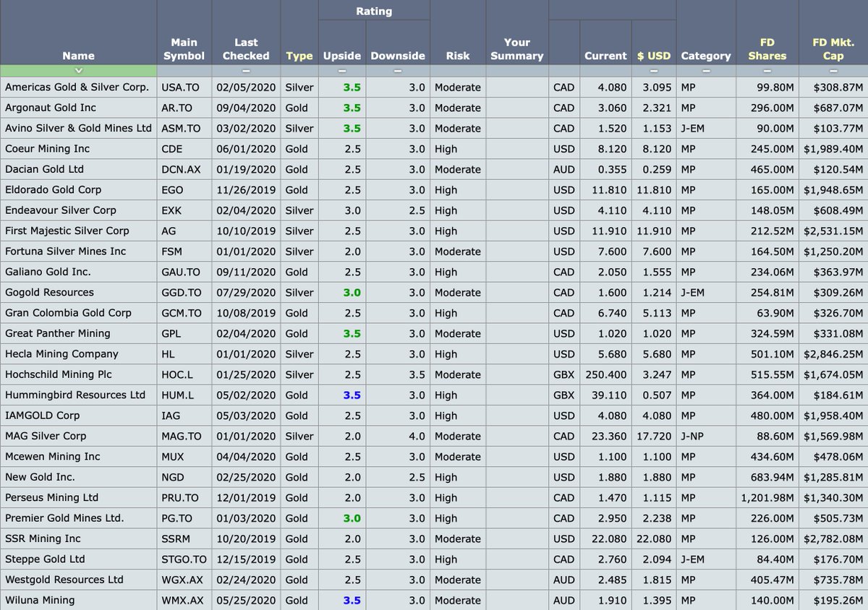The width and height of the screenshot is (868, 610).
Task: Open the Category column filter dash
Action: tap(706, 71)
